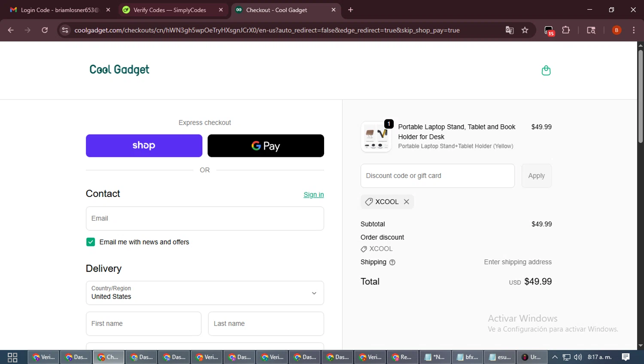Expand the Country/Region dropdown

tap(205, 293)
